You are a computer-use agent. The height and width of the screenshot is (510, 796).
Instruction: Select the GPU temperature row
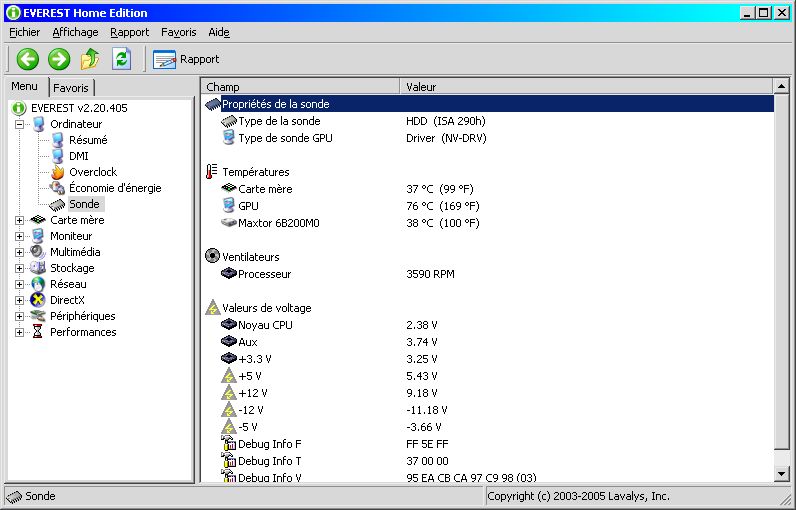(246, 206)
